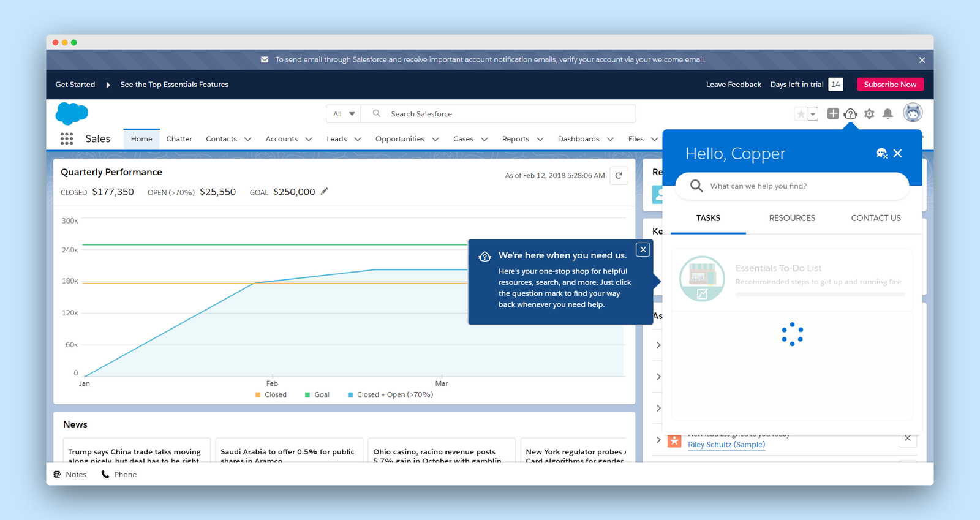Click the chat icon in help panel header
Image resolution: width=980 pixels, height=520 pixels.
click(x=882, y=153)
